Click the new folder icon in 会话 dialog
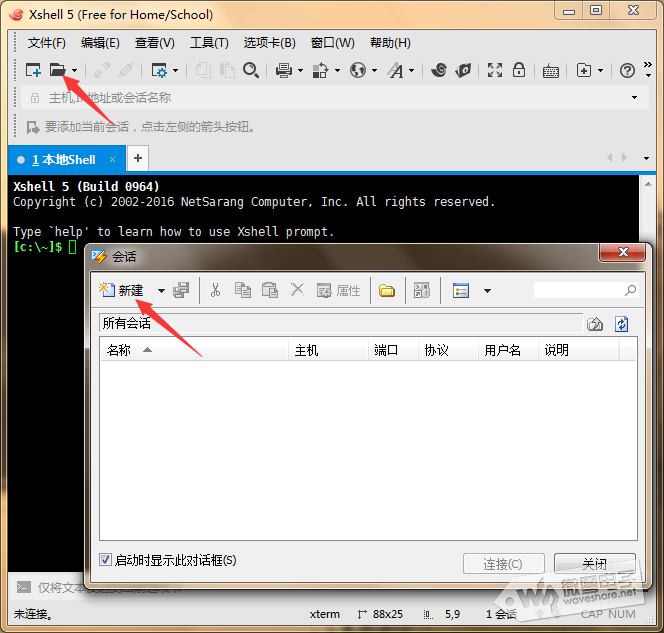The image size is (664, 633). (x=386, y=291)
